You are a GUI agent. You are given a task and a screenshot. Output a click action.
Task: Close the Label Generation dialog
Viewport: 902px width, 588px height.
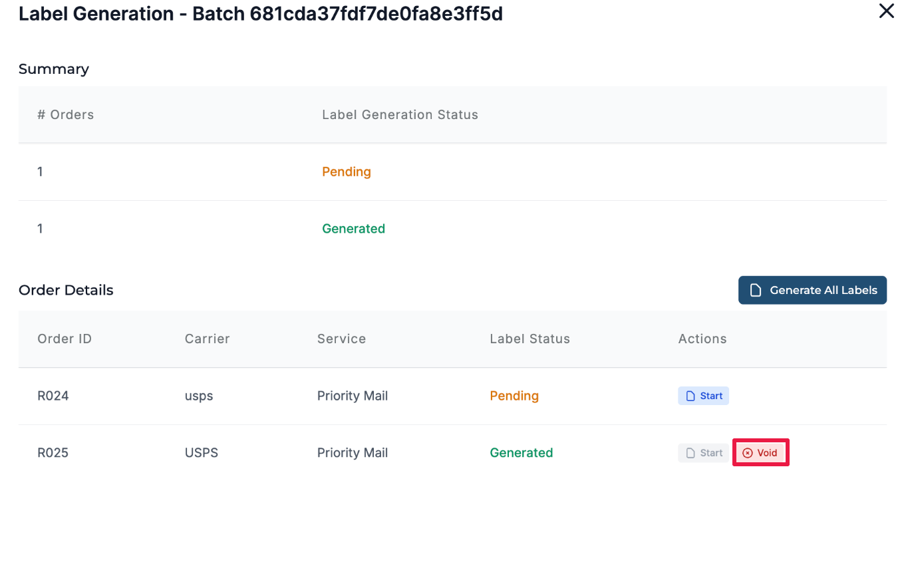[x=886, y=11]
